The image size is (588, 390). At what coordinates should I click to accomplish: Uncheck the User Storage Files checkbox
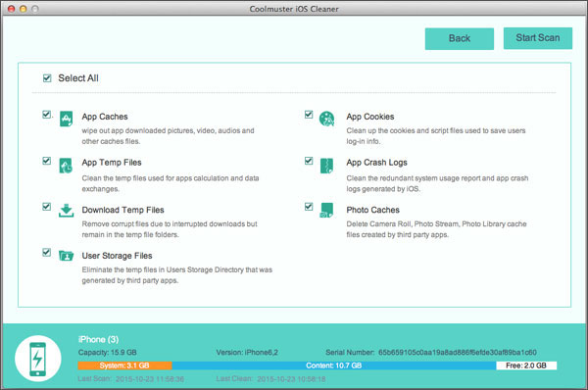[x=46, y=253]
